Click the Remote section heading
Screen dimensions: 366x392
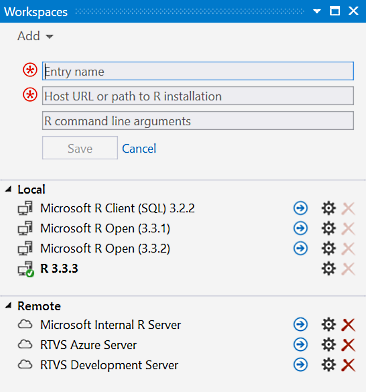click(x=39, y=306)
